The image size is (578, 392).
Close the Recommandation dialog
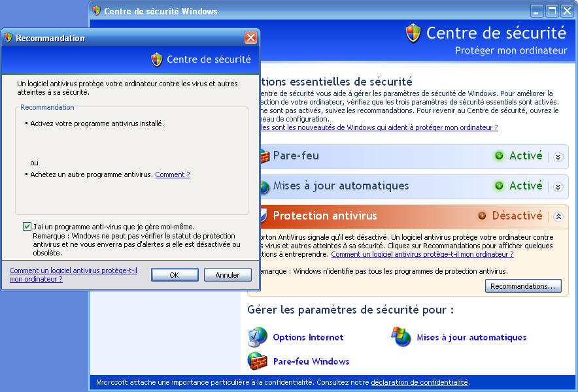[250, 38]
